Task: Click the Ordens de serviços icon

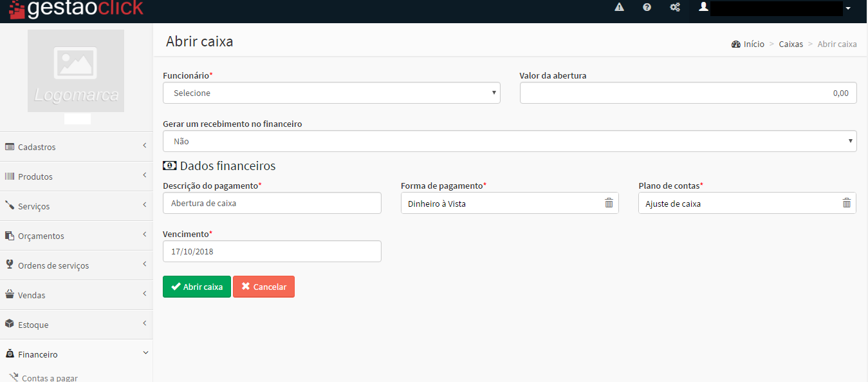Action: click(10, 265)
